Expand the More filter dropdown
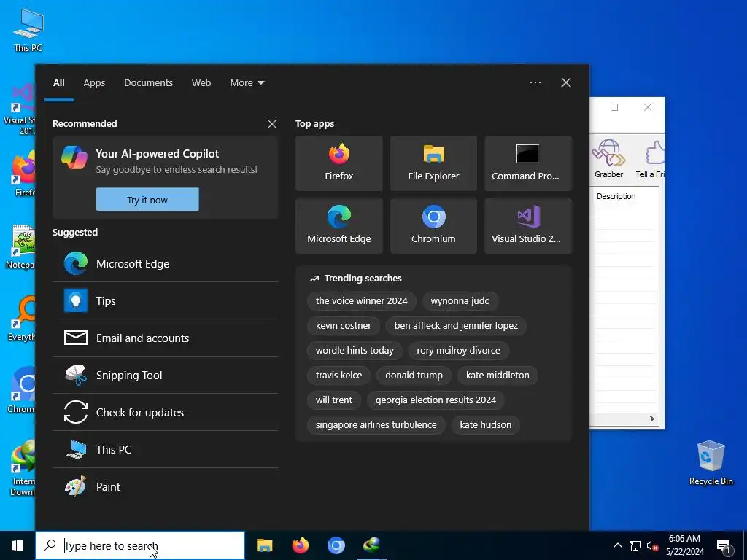747x560 pixels. [247, 83]
